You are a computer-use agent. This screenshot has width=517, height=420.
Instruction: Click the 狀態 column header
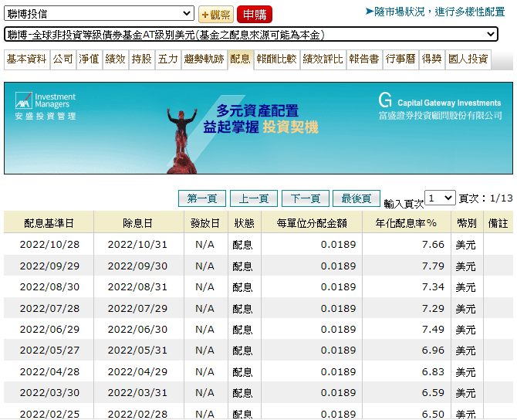coord(245,223)
